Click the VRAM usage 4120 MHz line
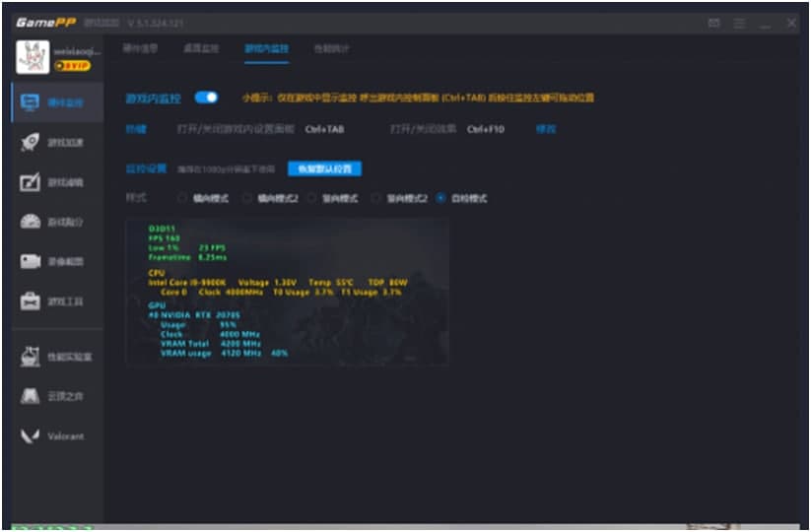811x532 pixels. [224, 354]
